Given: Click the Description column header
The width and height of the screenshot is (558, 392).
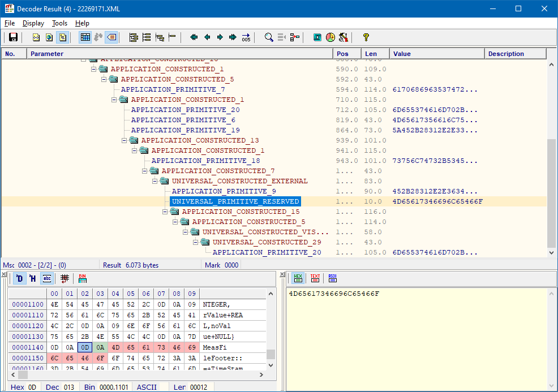Looking at the screenshot, I should pos(516,54).
